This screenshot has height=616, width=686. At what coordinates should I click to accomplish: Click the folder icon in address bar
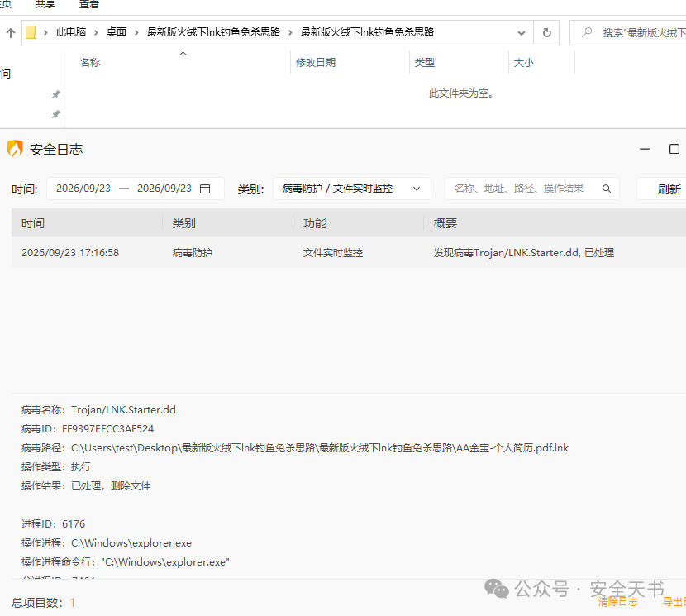31,32
